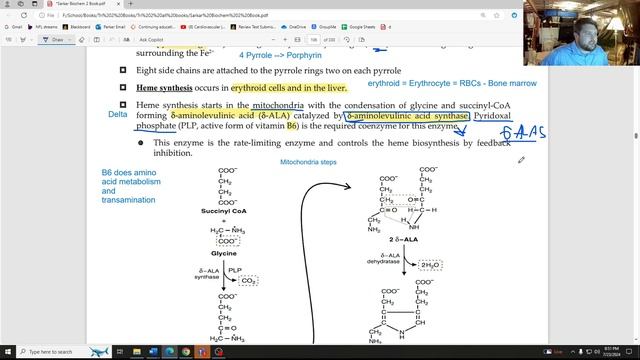
Task: Open File Explorer from the taskbar
Action: (136, 352)
